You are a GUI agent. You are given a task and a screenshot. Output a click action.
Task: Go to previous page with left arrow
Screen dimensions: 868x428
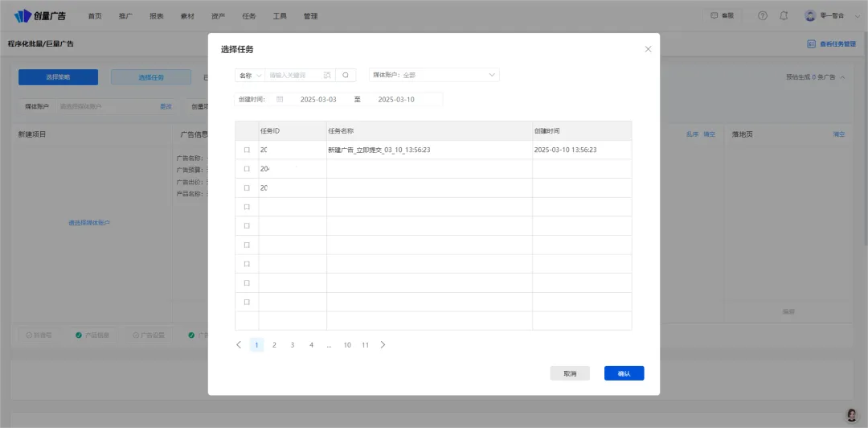pos(239,345)
